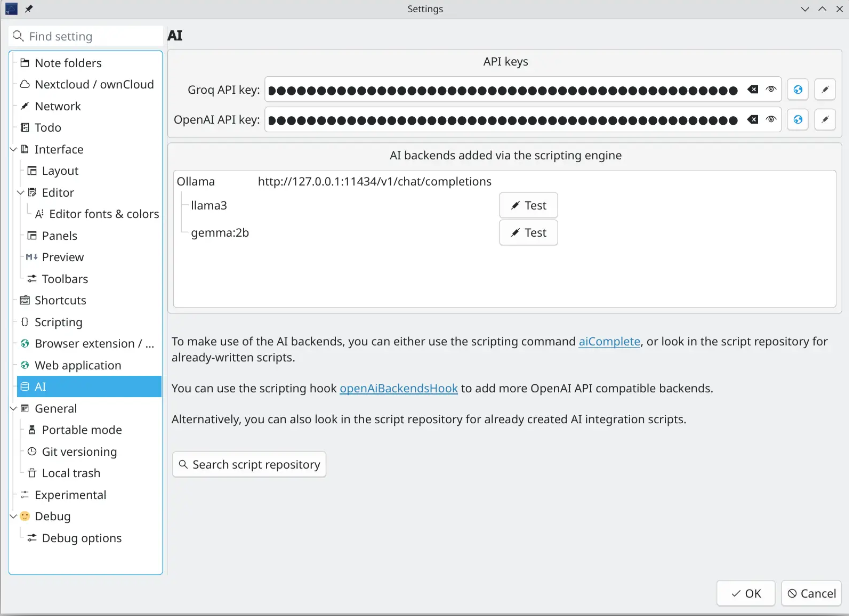This screenshot has width=849, height=616.
Task: Collapse the Interface tree section
Action: (x=13, y=150)
